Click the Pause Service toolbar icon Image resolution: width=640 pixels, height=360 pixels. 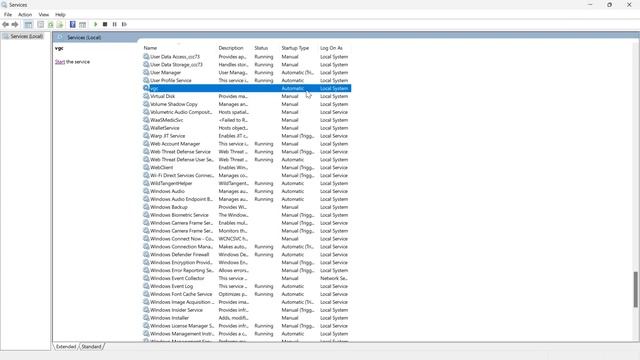coord(115,24)
